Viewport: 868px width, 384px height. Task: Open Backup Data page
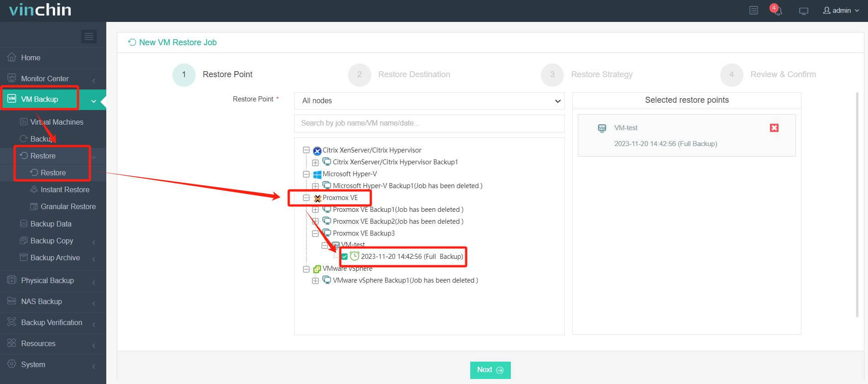click(51, 224)
